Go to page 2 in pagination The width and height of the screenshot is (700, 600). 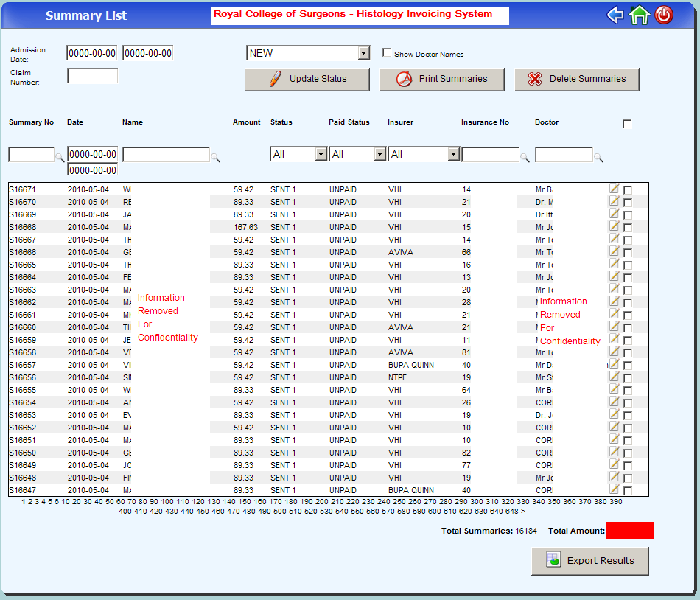tap(30, 501)
